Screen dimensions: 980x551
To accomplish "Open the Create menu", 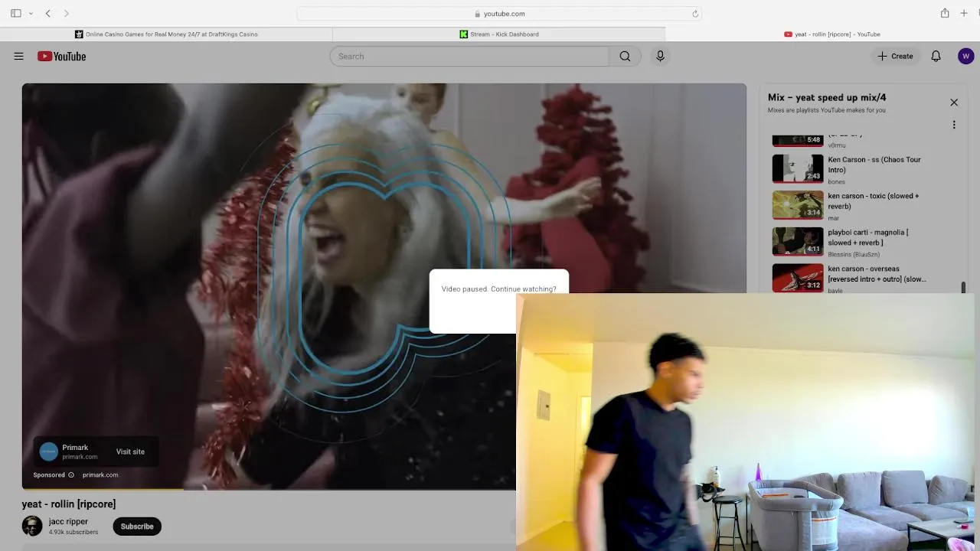I will pyautogui.click(x=895, y=56).
